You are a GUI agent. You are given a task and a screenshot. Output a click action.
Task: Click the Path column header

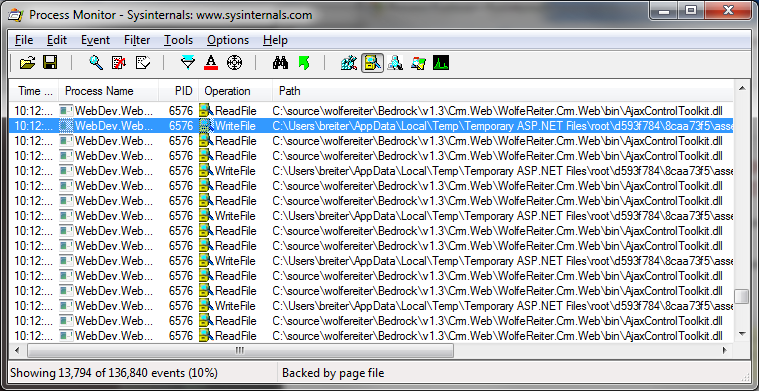[503, 90]
